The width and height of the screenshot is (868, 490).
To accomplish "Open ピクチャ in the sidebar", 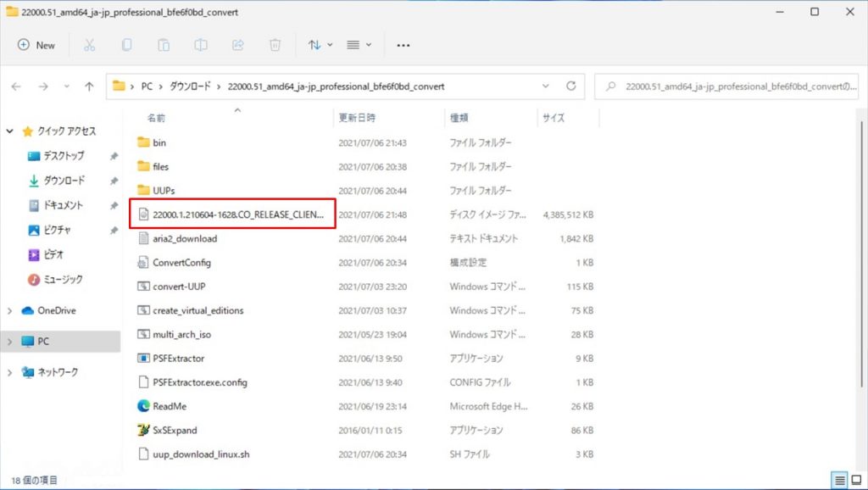I will (x=57, y=230).
